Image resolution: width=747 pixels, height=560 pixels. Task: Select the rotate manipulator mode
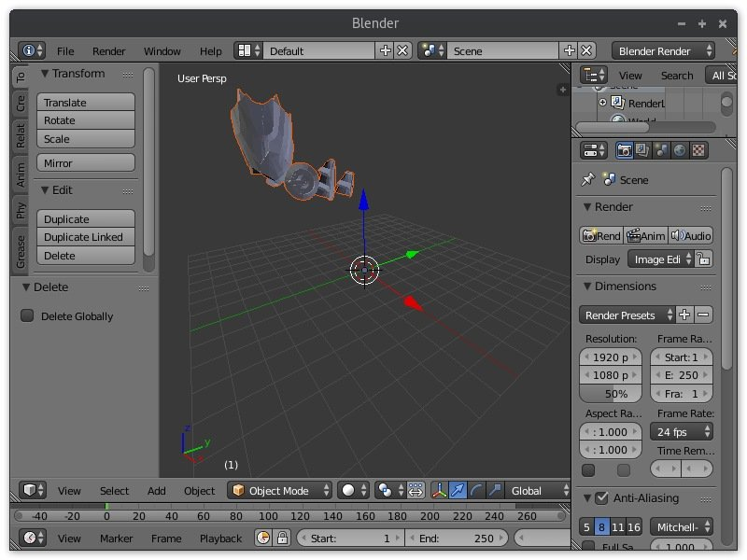[x=476, y=490]
